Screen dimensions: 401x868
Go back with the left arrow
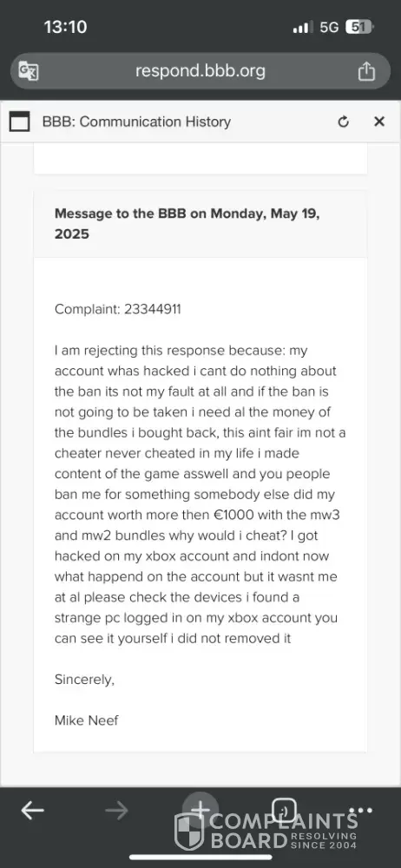(x=33, y=811)
